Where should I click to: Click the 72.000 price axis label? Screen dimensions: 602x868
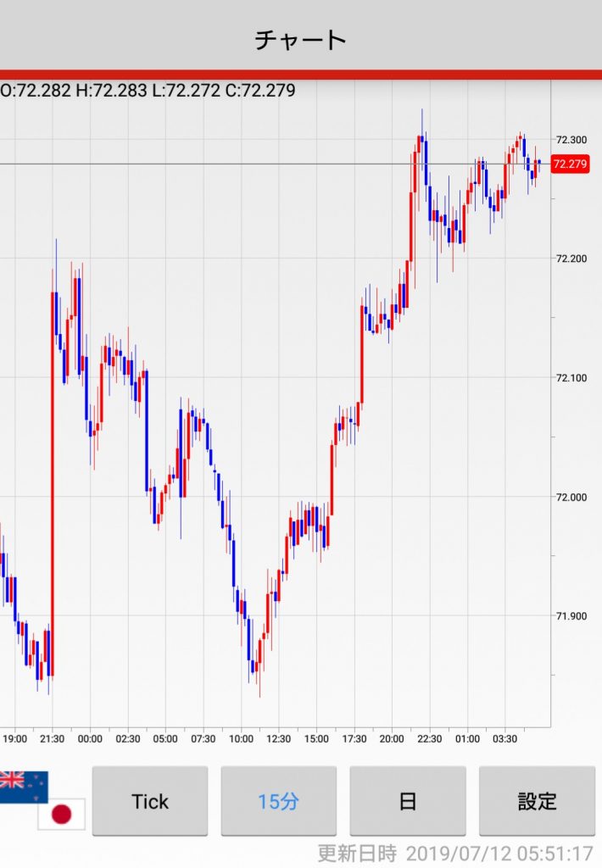(570, 498)
